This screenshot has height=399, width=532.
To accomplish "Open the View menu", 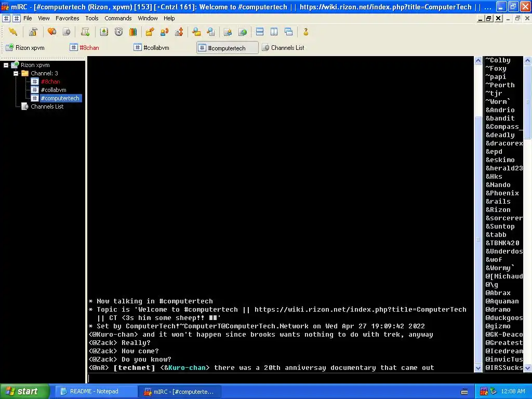I will pyautogui.click(x=44, y=18).
